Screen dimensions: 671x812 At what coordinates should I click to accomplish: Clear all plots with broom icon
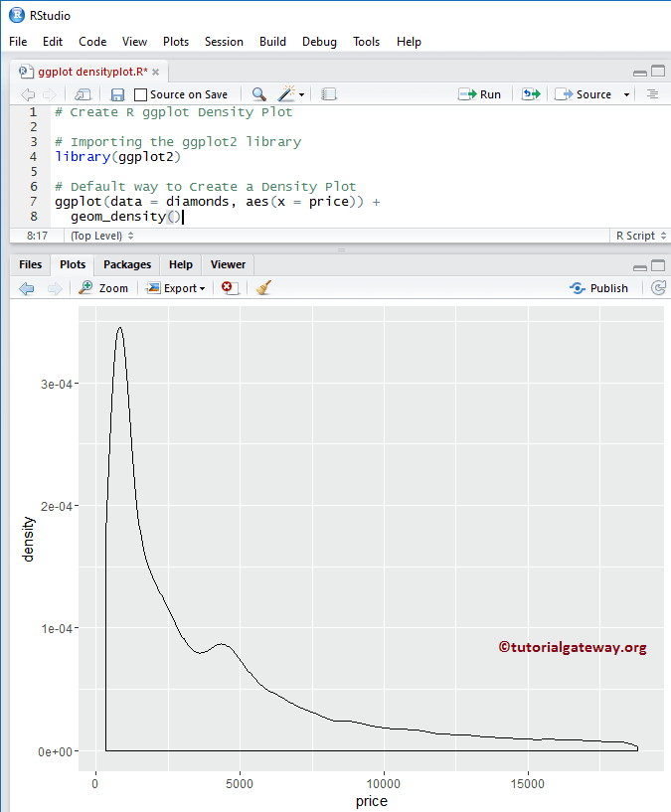coord(263,288)
